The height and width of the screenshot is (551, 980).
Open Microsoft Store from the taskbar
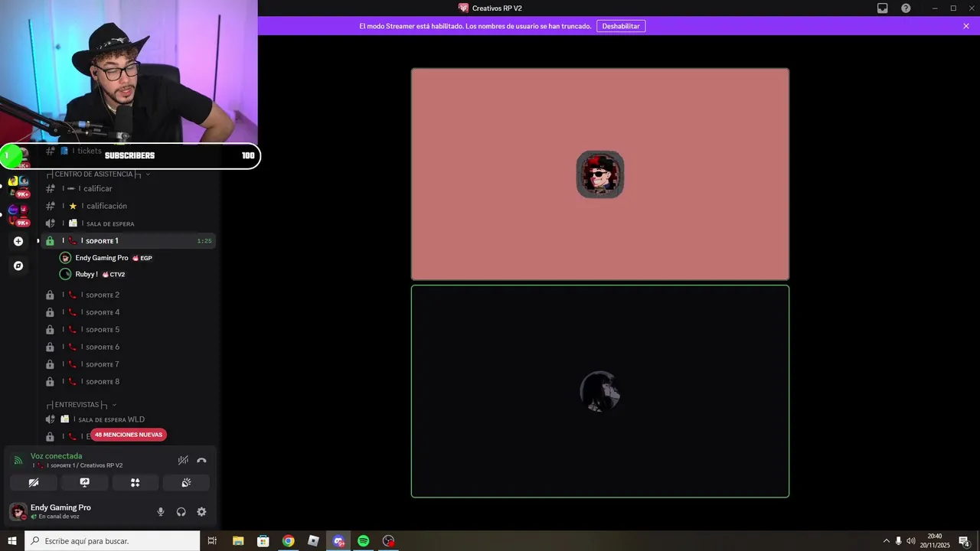[263, 541]
